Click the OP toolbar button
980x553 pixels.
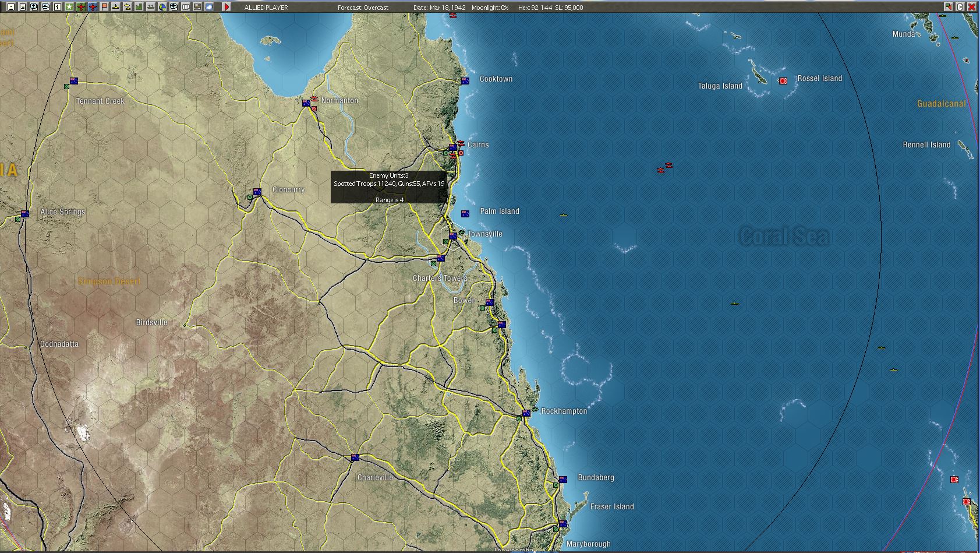[185, 7]
